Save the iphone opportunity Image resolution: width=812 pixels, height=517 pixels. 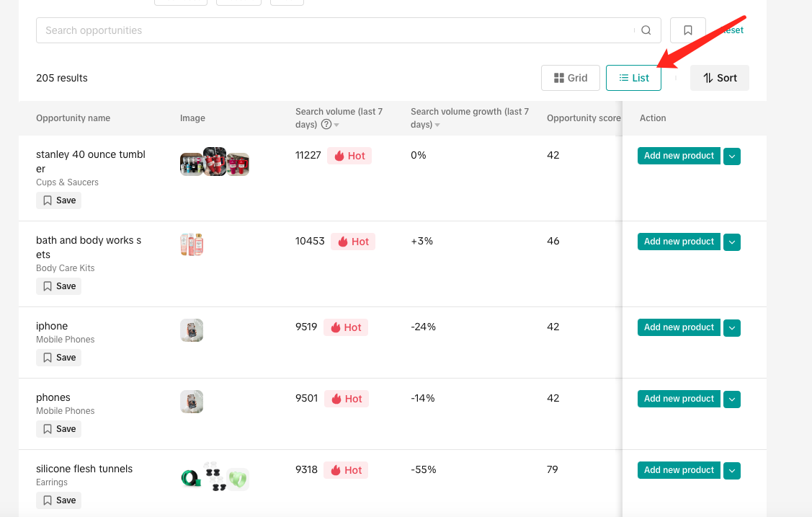click(59, 358)
